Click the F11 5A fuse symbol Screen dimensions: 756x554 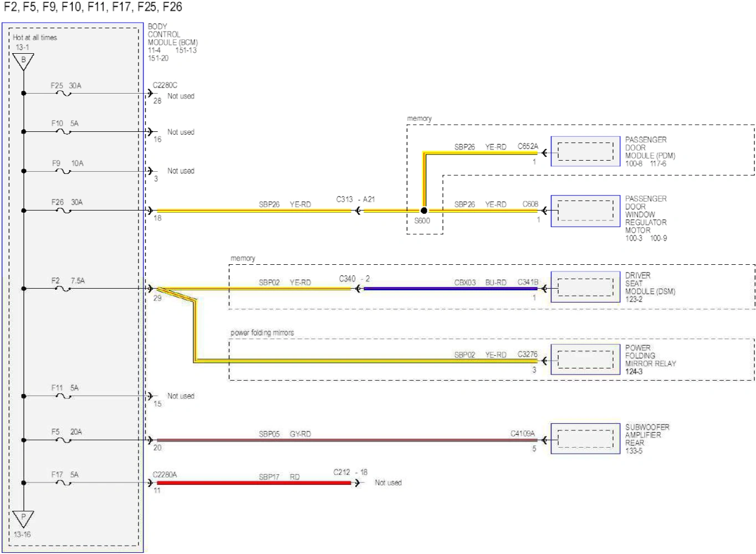click(64, 396)
